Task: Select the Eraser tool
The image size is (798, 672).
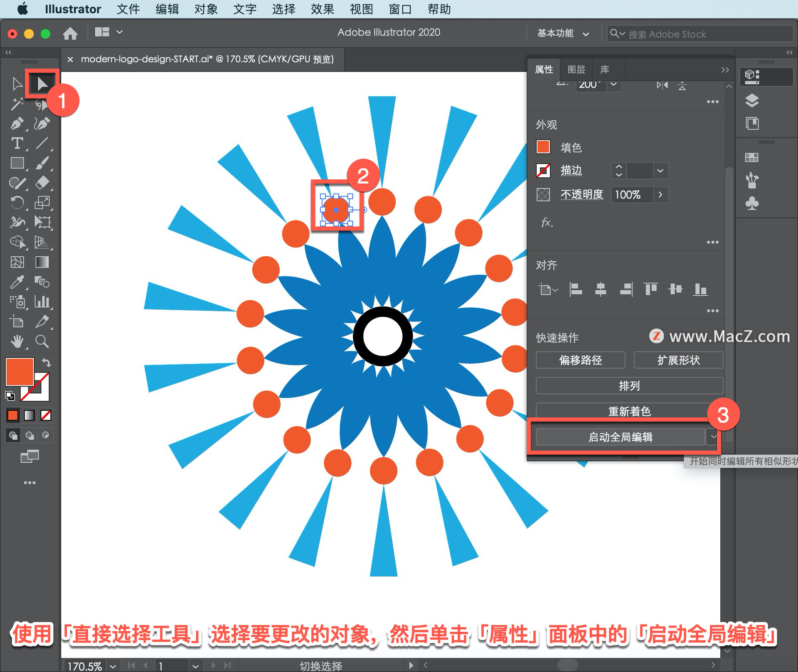Action: 42,183
